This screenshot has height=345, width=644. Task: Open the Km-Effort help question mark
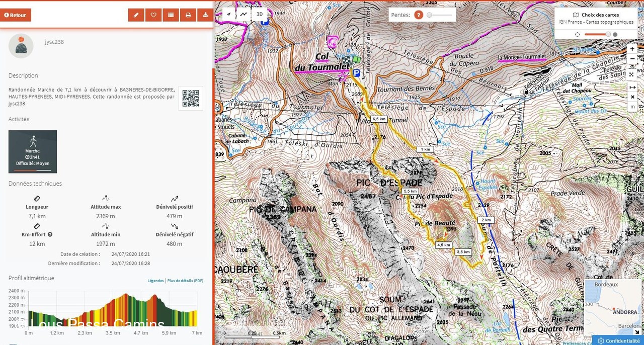click(x=50, y=234)
